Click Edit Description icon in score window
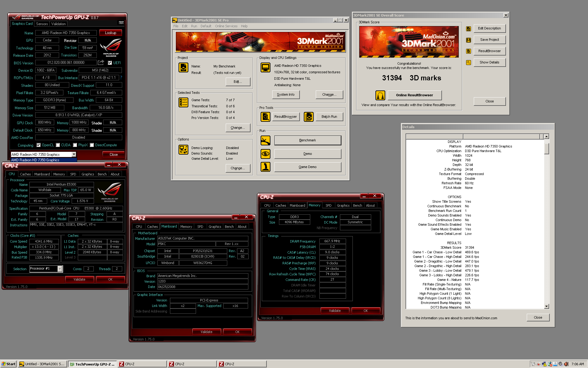This screenshot has width=588, height=368. coord(468,29)
